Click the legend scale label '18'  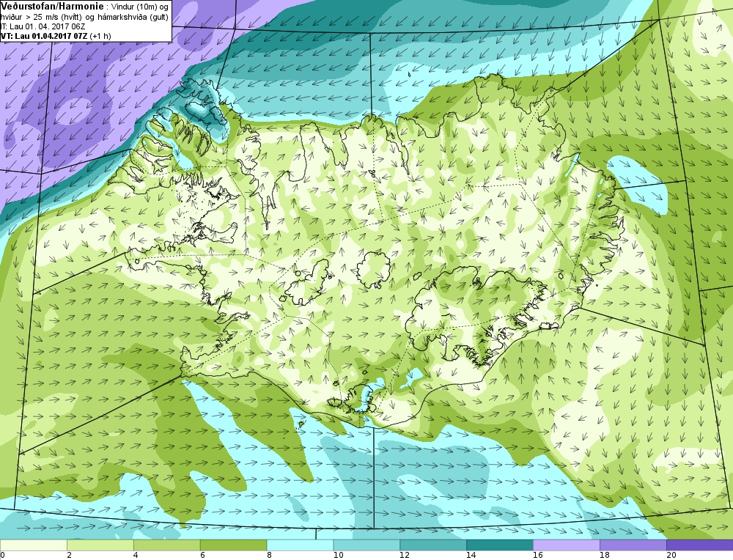[x=605, y=556]
